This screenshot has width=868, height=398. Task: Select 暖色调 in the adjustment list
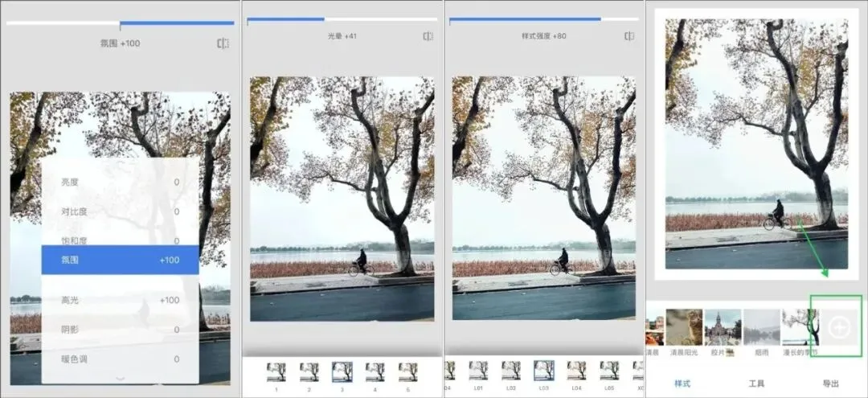(120, 359)
